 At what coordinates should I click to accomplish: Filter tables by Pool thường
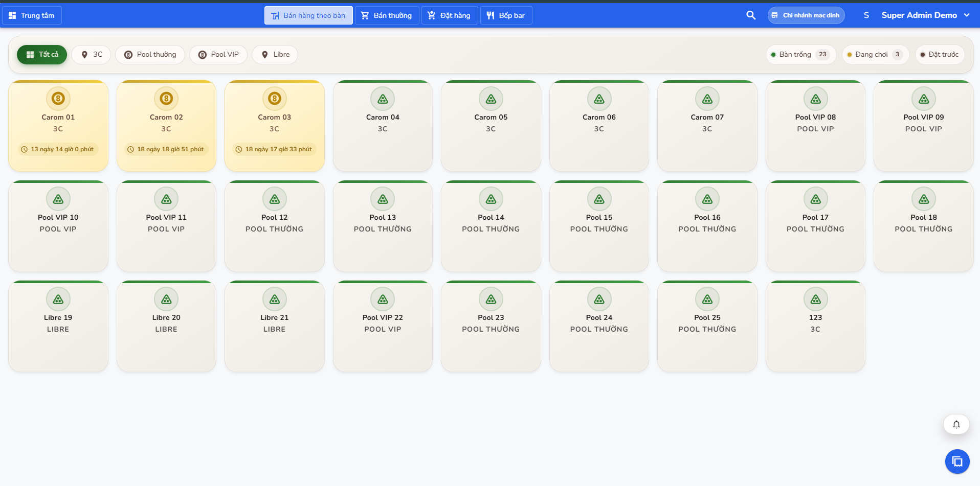pyautogui.click(x=150, y=55)
